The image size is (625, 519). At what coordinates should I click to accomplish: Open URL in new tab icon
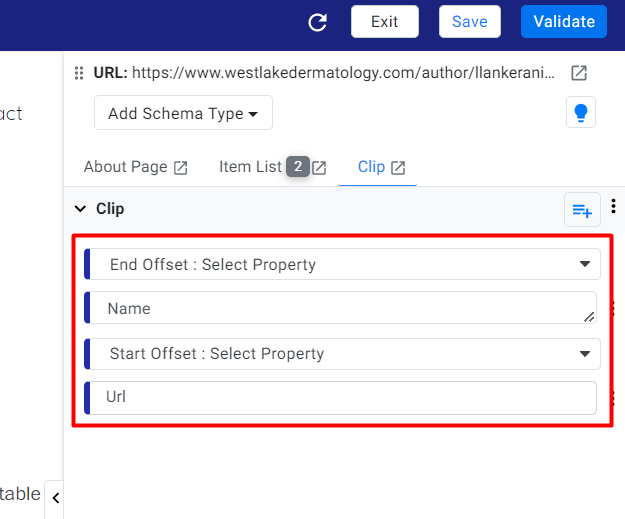coord(579,73)
